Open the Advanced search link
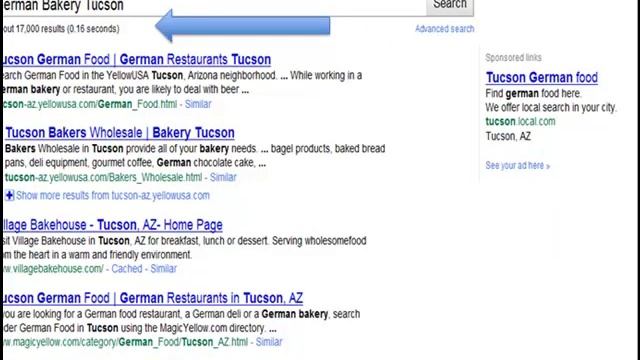 (x=444, y=29)
